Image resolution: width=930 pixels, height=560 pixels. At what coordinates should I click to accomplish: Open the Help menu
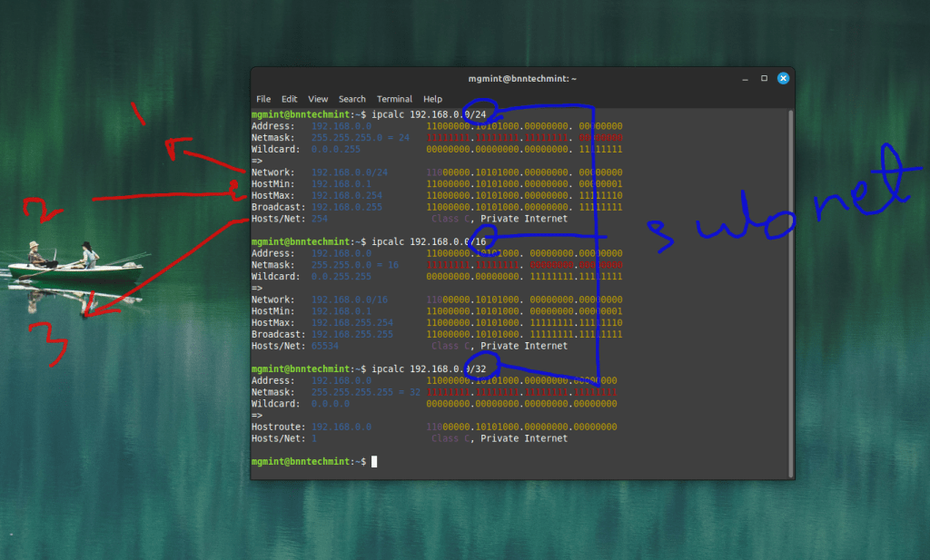(432, 99)
